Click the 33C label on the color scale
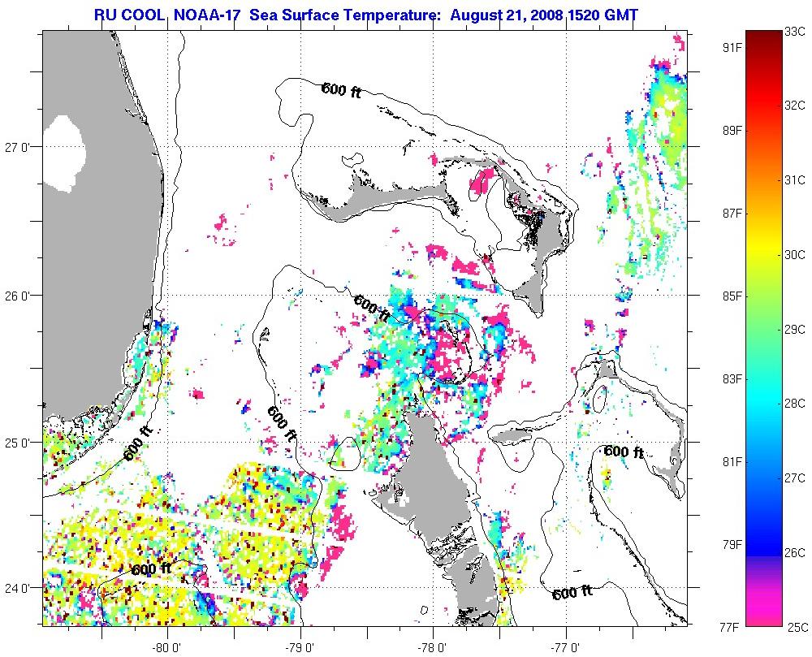Viewport: 812px width, 657px height. 796,32
